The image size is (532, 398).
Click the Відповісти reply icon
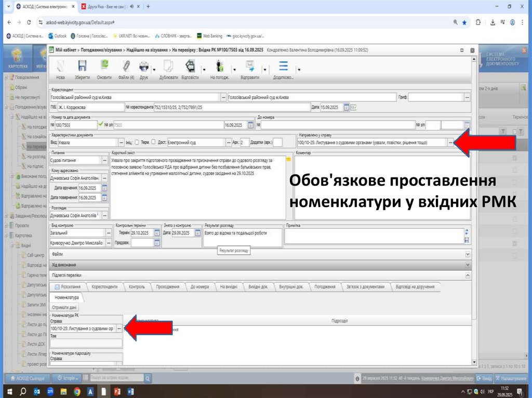click(190, 66)
